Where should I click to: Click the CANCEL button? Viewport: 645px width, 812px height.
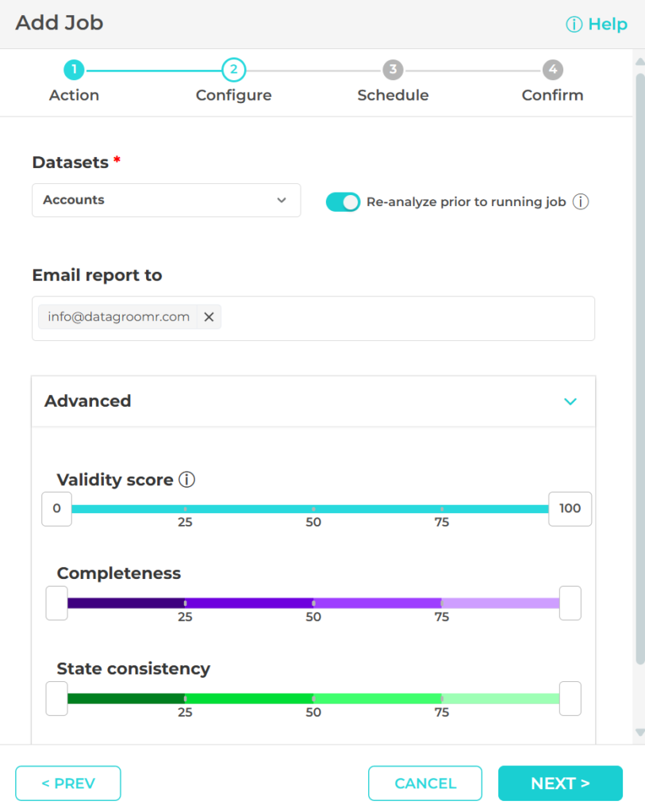click(425, 783)
